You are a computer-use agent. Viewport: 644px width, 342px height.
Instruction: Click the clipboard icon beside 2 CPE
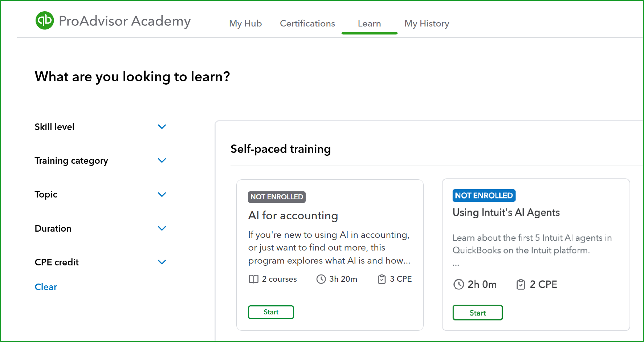coord(521,284)
